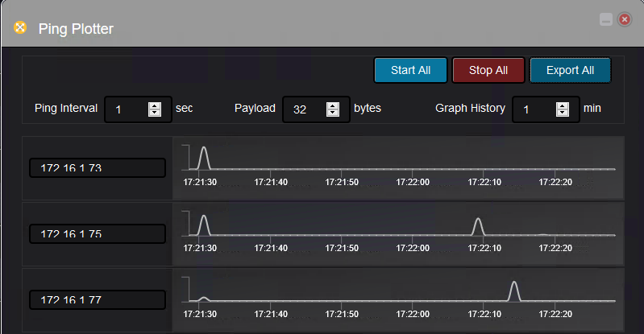Click the 17:22:00 label on the 172.16.1.73 graph
The image size is (644, 334).
coord(413,182)
